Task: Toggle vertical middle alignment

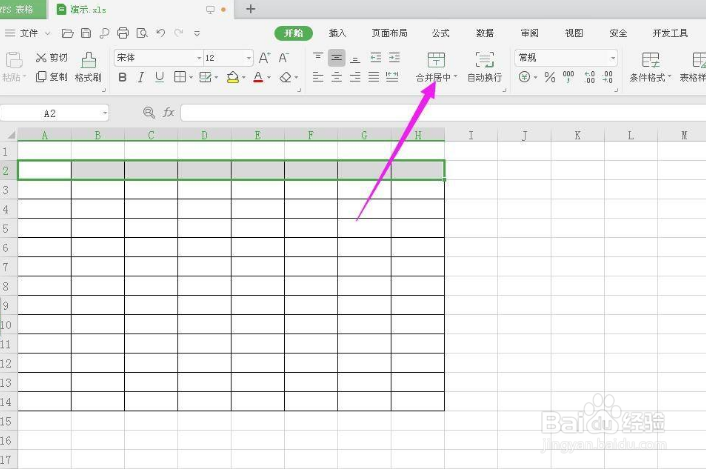Action: [336, 58]
